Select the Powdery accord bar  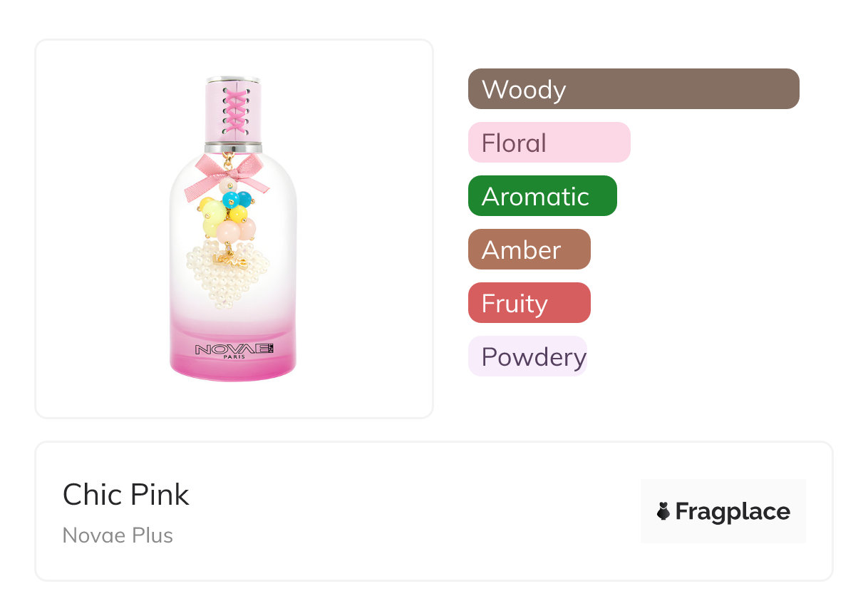click(527, 356)
